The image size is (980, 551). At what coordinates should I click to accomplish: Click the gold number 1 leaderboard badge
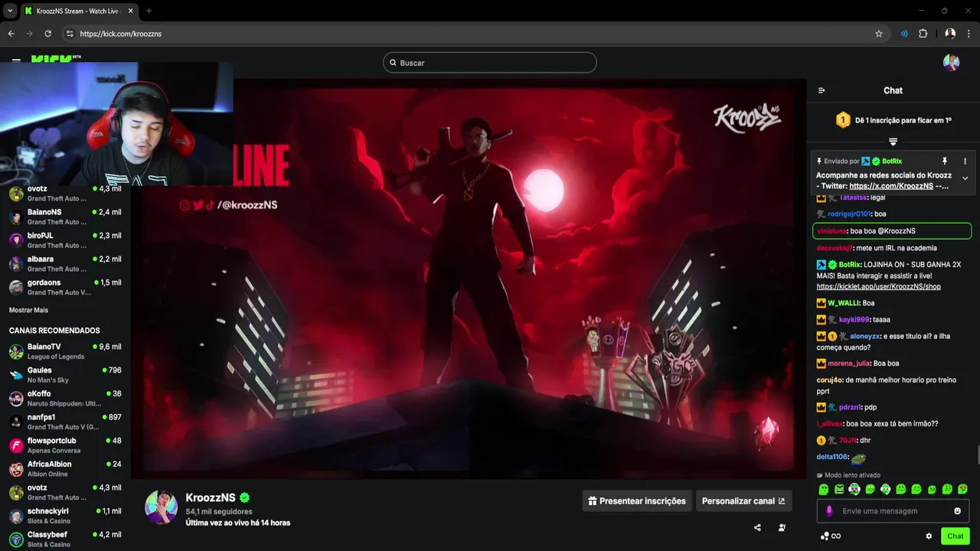pos(843,120)
